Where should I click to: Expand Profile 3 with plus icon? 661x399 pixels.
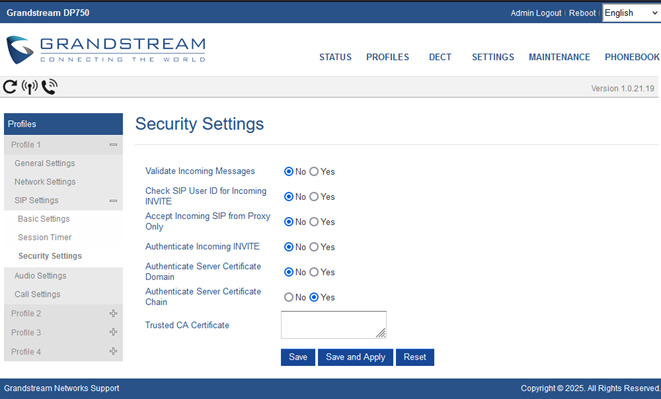pyautogui.click(x=113, y=332)
